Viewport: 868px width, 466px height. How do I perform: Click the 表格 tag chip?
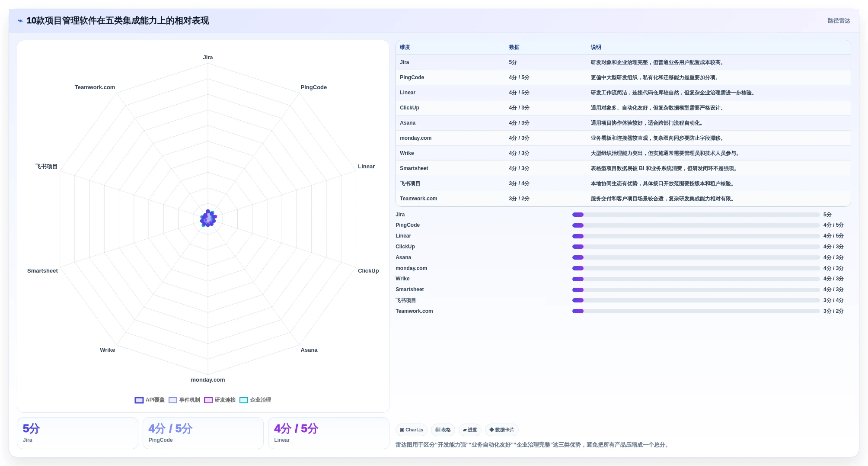443,430
